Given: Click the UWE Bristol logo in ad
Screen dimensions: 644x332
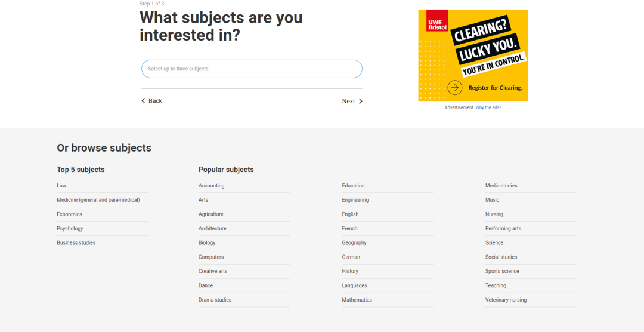Looking at the screenshot, I should tap(437, 20).
